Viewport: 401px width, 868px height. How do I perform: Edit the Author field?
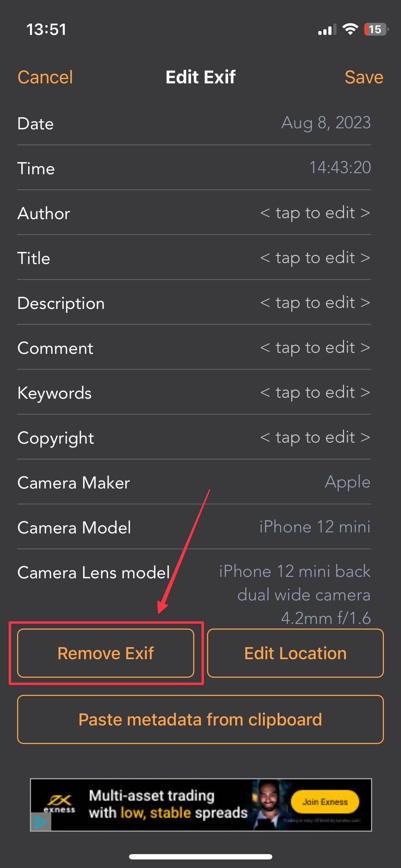[x=315, y=213]
